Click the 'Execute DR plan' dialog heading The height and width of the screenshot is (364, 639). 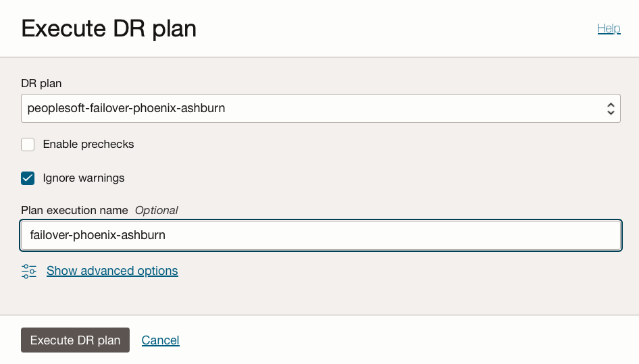[x=109, y=29]
